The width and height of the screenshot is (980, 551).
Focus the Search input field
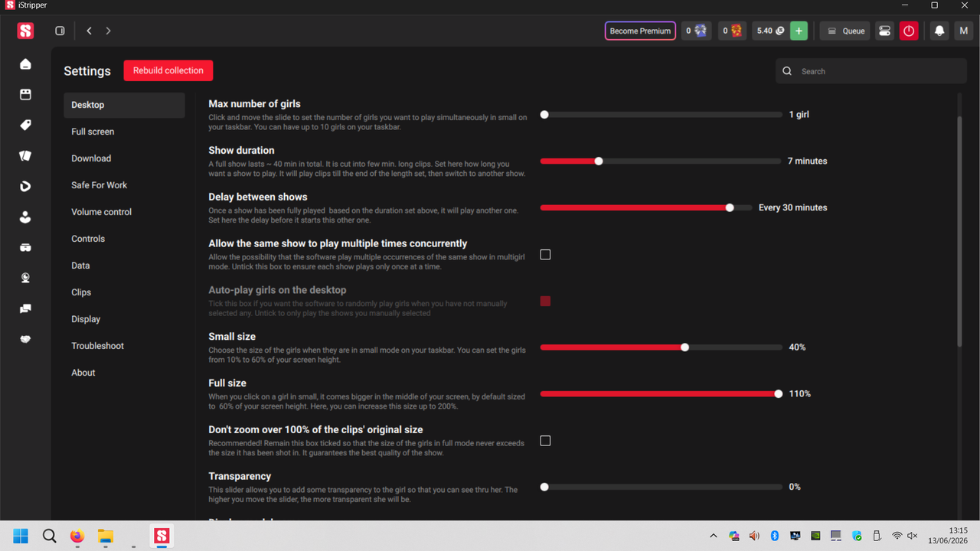click(871, 71)
